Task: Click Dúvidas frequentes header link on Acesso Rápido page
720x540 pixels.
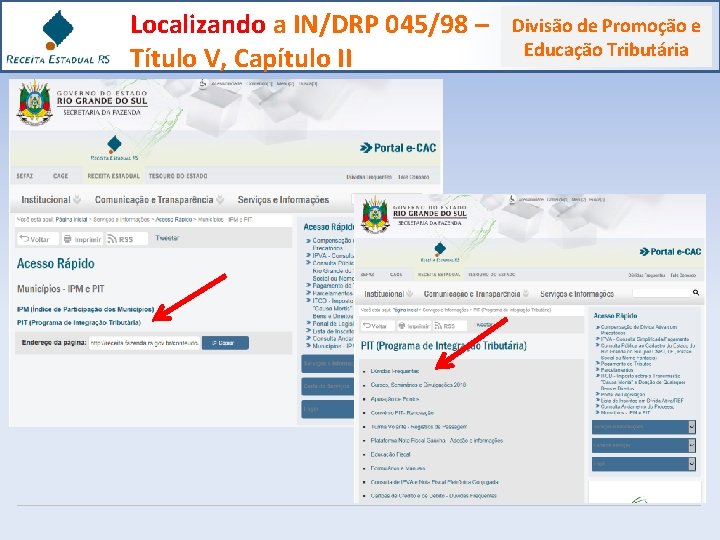Action: [x=369, y=177]
